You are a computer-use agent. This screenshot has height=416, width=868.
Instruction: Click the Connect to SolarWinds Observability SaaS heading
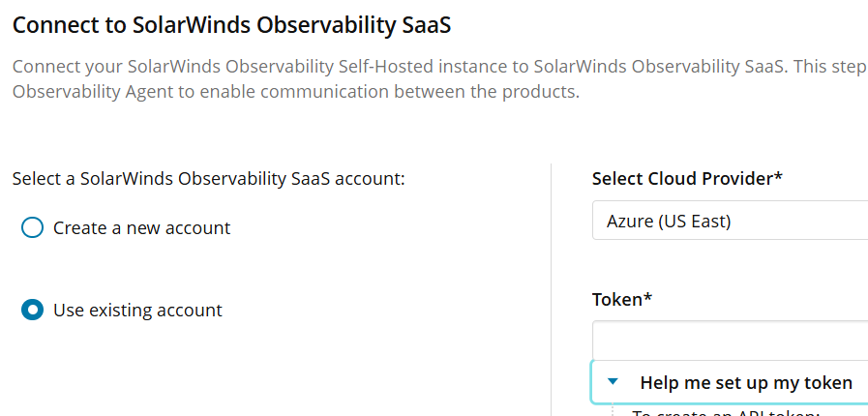coord(231,26)
